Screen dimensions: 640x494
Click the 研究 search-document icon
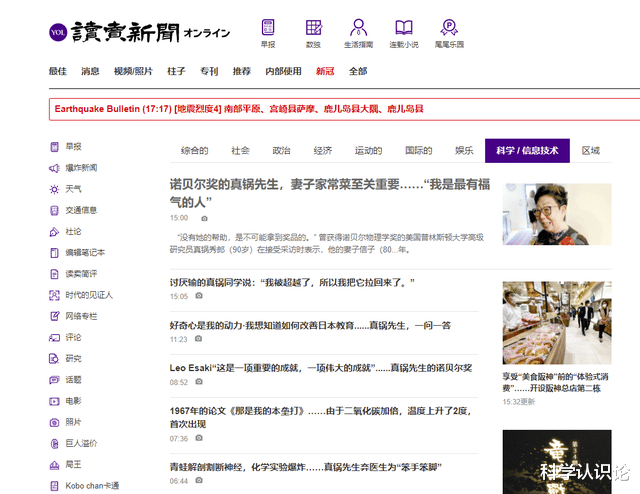click(54, 358)
